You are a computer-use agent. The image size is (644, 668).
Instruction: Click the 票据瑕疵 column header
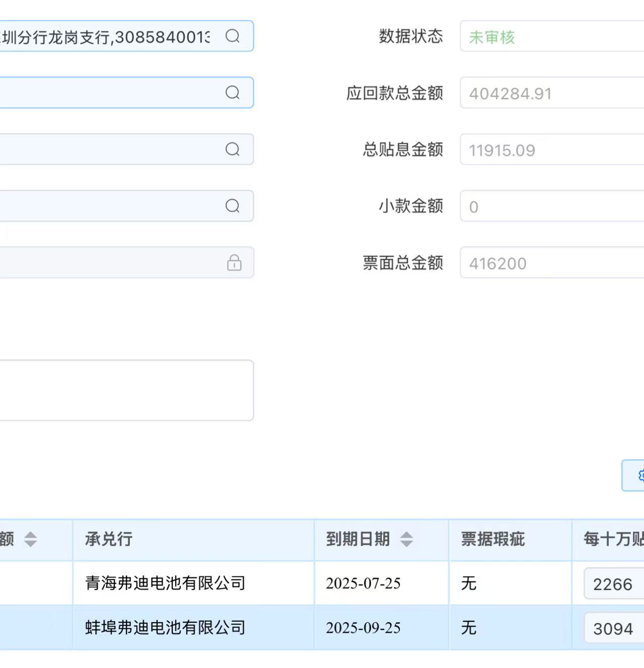pyautogui.click(x=493, y=540)
